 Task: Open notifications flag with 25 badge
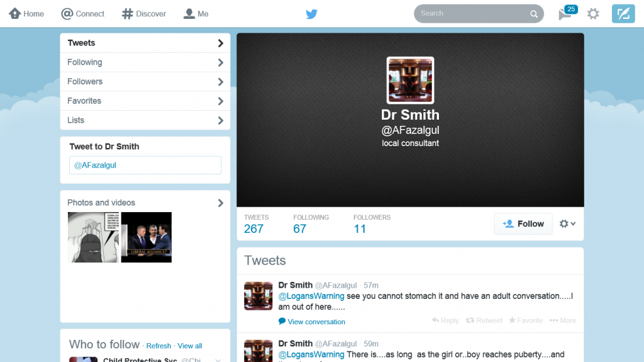(568, 13)
